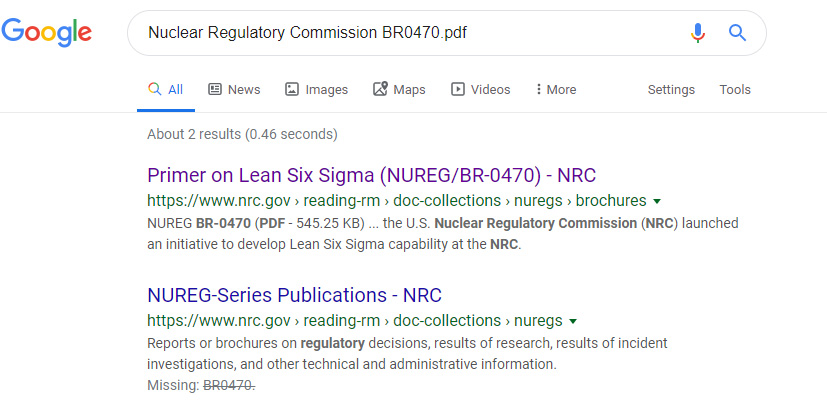The image size is (827, 410).
Task: Click the Maps tab pin icon
Action: pos(380,89)
